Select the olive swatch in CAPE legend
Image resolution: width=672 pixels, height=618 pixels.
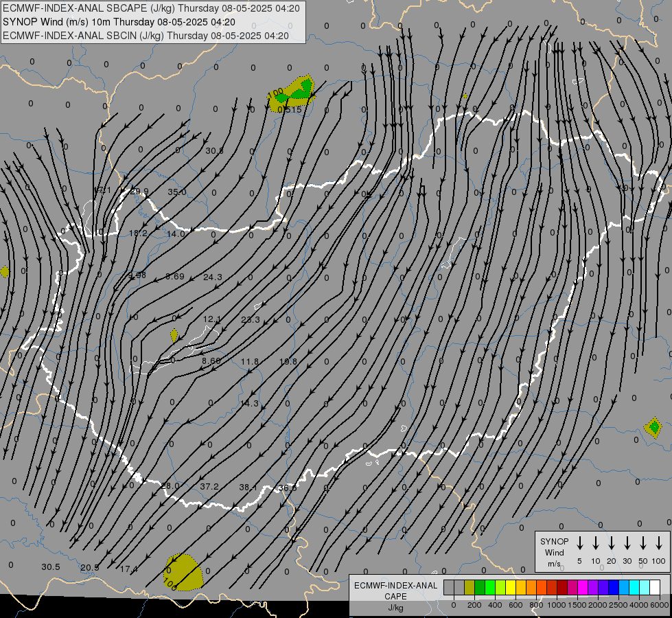tap(470, 587)
